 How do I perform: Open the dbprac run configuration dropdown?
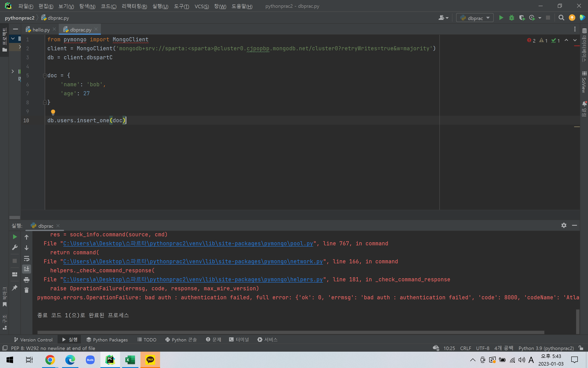pos(474,18)
